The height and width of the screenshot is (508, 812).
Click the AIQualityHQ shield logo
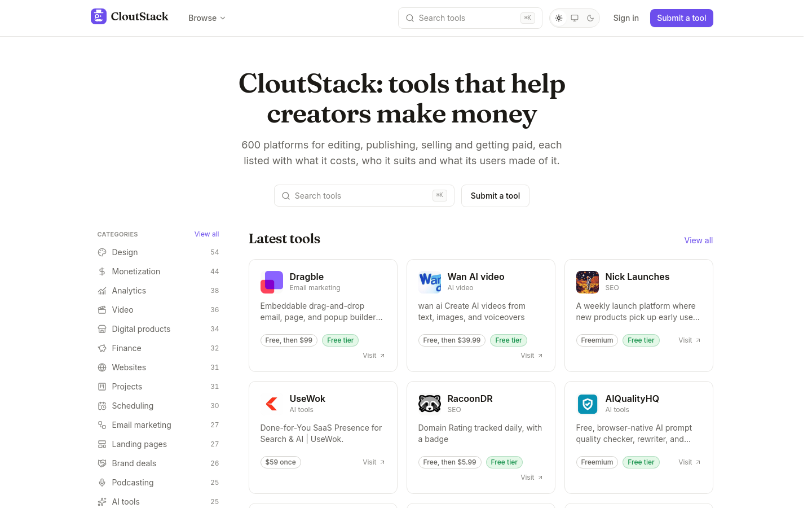point(588,404)
